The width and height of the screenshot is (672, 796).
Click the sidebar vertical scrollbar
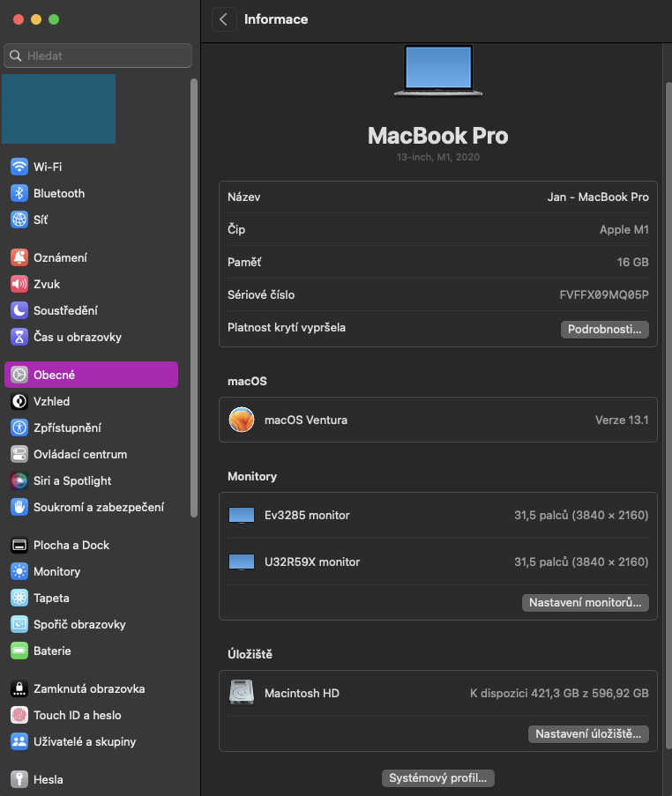click(x=193, y=298)
